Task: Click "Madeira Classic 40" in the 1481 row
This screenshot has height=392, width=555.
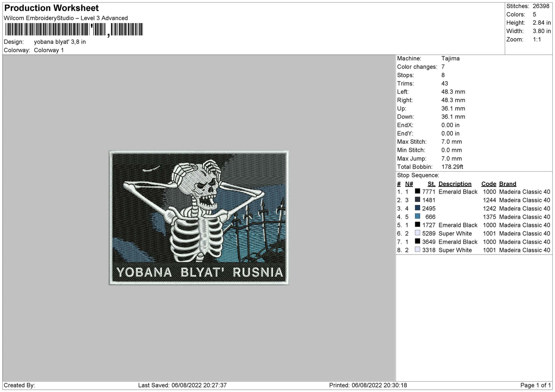Action: (525, 200)
